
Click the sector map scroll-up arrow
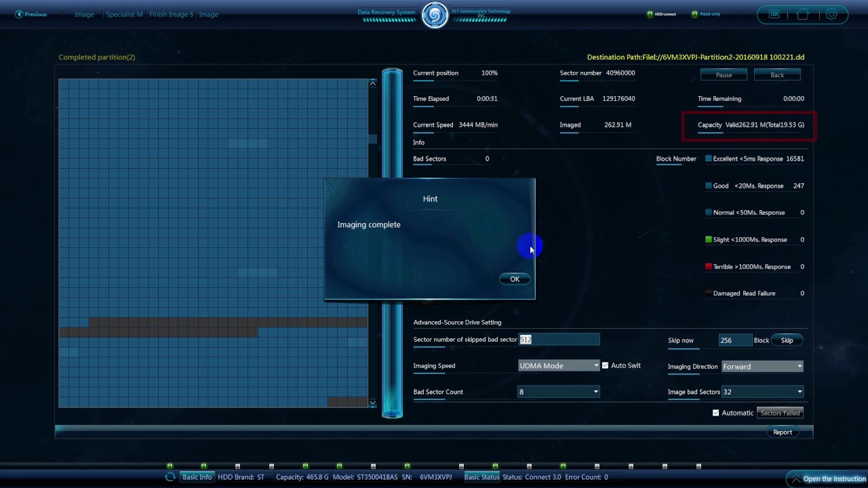[372, 83]
